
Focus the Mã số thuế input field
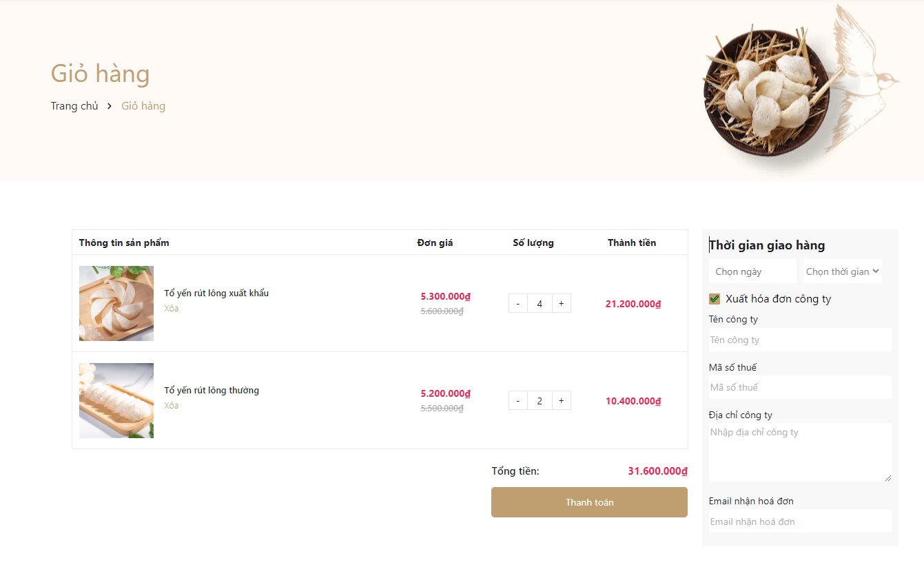click(x=799, y=387)
